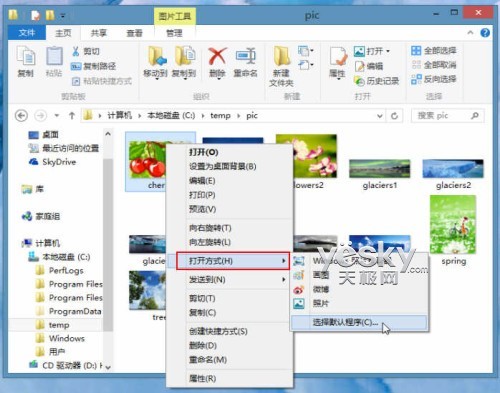Go up one folder level arrow
The width and height of the screenshot is (500, 393).
coord(72,116)
